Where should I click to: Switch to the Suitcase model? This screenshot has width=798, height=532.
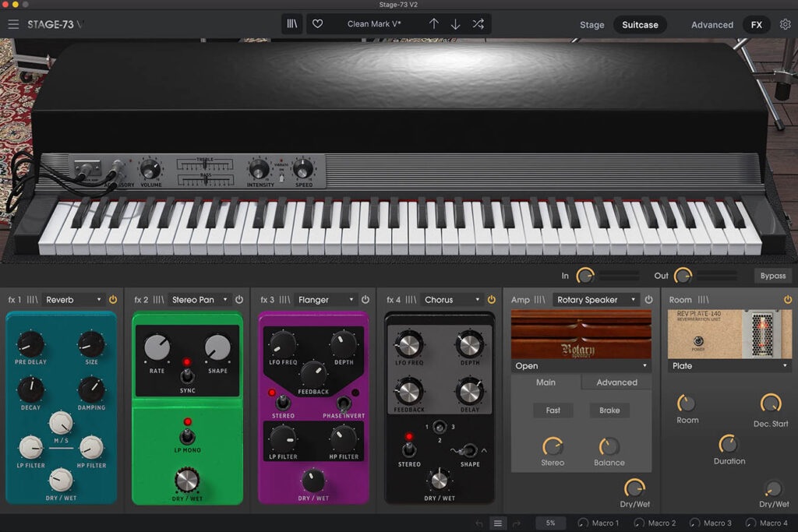coord(640,24)
